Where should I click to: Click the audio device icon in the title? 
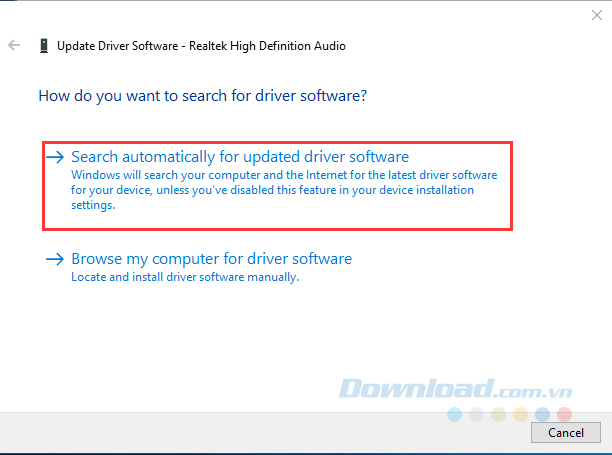44,46
